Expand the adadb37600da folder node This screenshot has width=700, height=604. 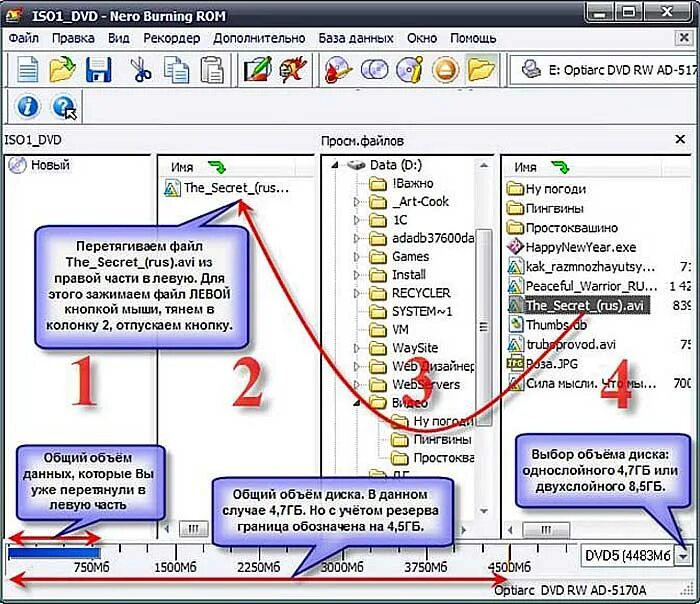tap(356, 238)
